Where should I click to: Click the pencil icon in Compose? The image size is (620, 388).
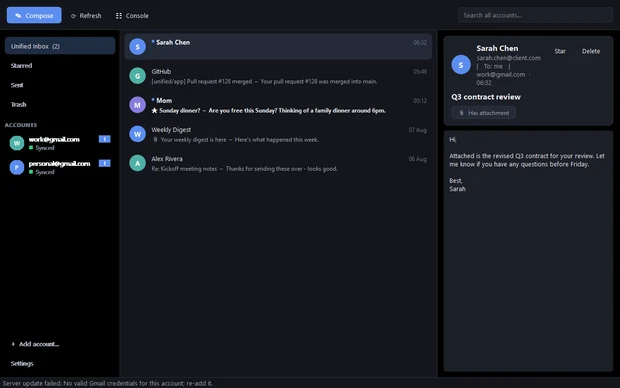pyautogui.click(x=18, y=15)
